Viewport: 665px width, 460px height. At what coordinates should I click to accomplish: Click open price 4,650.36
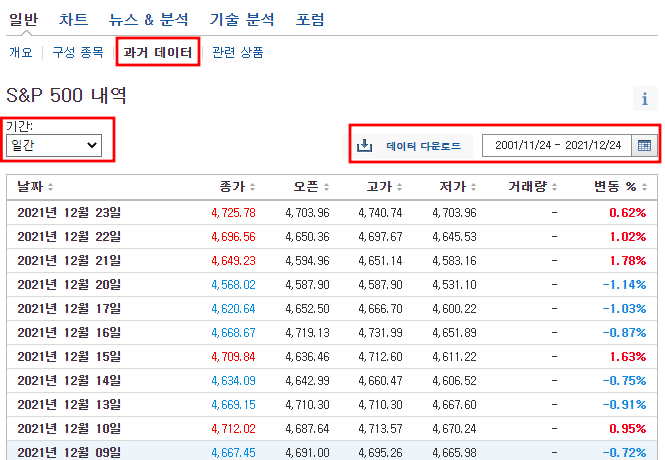click(x=307, y=237)
